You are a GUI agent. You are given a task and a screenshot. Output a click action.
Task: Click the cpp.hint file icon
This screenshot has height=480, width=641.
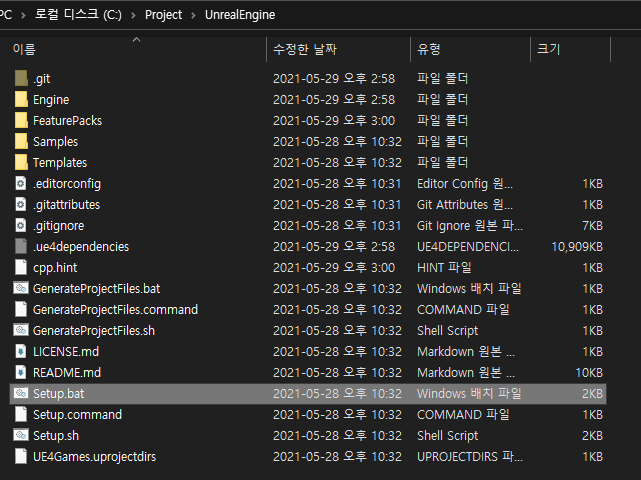[x=21, y=267]
